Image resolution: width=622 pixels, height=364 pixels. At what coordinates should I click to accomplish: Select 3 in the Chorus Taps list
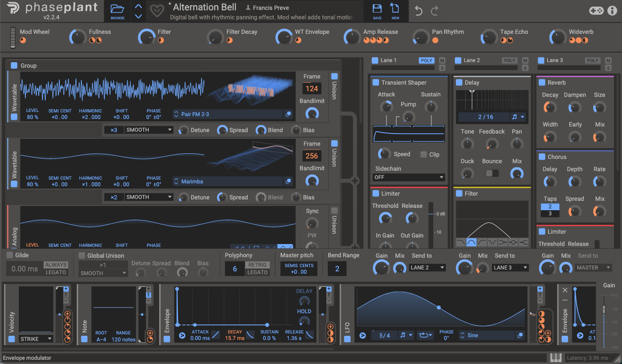pyautogui.click(x=550, y=214)
